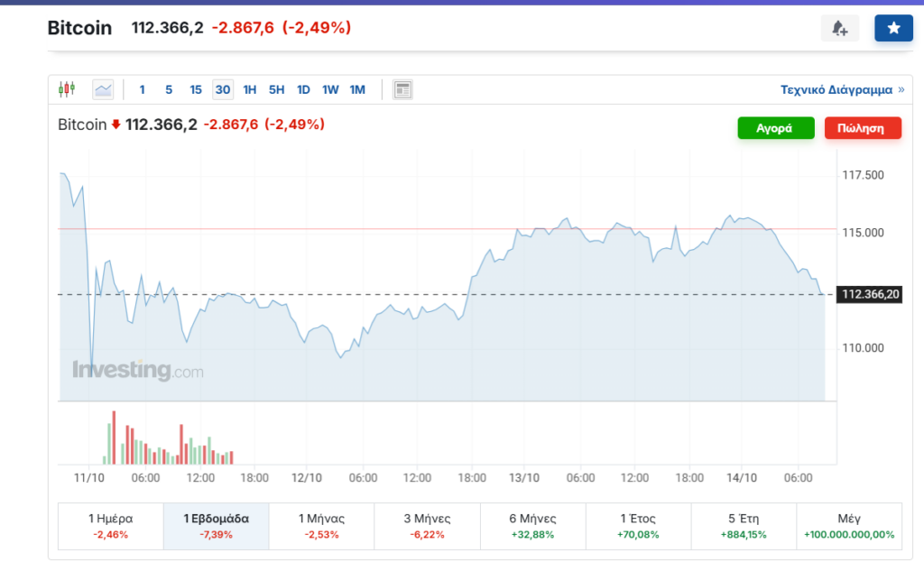Screen dimensions: 924x571
Task: Select the area chart type icon
Action: [x=103, y=89]
